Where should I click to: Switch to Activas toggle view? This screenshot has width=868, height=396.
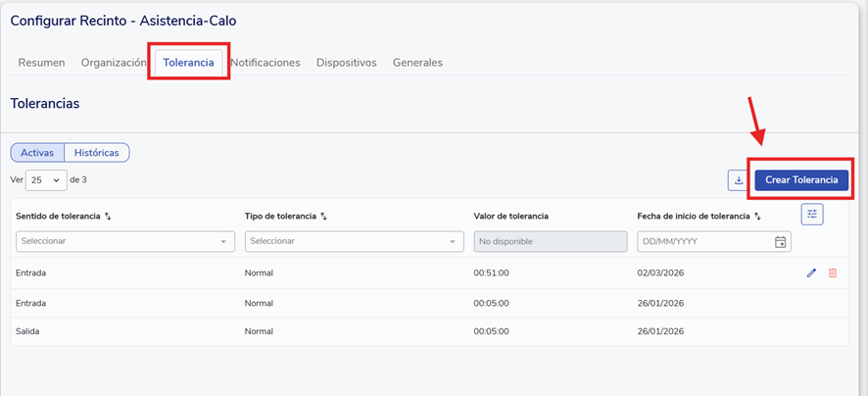pos(37,153)
